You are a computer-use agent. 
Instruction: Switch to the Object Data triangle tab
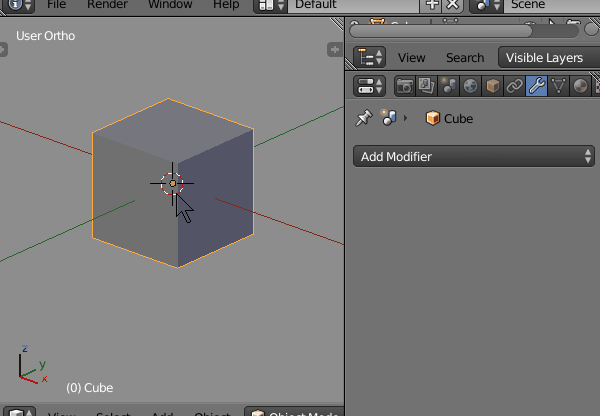(559, 86)
